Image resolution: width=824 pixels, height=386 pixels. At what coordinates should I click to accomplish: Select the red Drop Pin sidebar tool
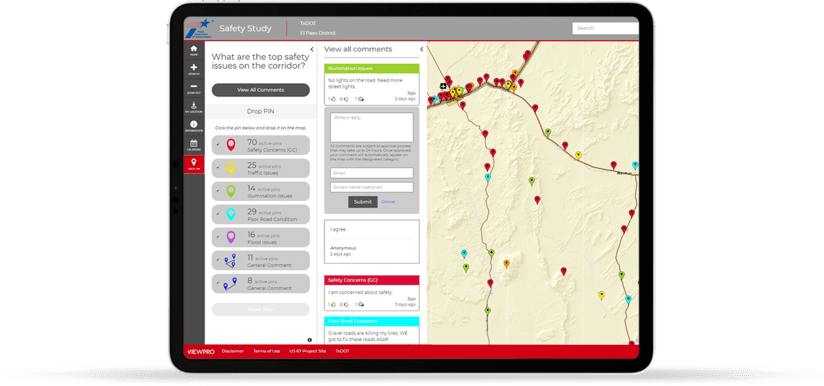(x=194, y=164)
